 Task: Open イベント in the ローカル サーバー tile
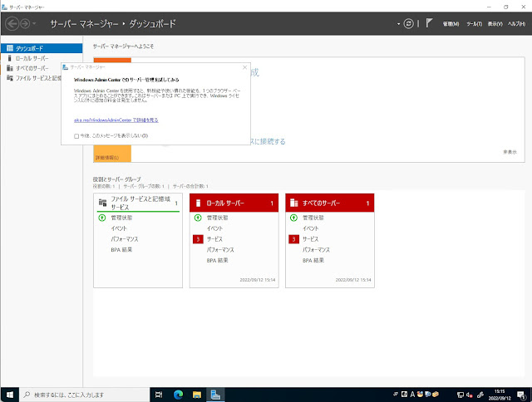click(214, 228)
